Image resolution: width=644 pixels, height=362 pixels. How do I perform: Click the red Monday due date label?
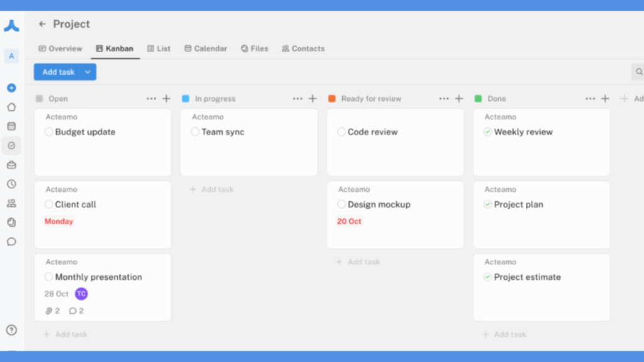[x=58, y=221]
